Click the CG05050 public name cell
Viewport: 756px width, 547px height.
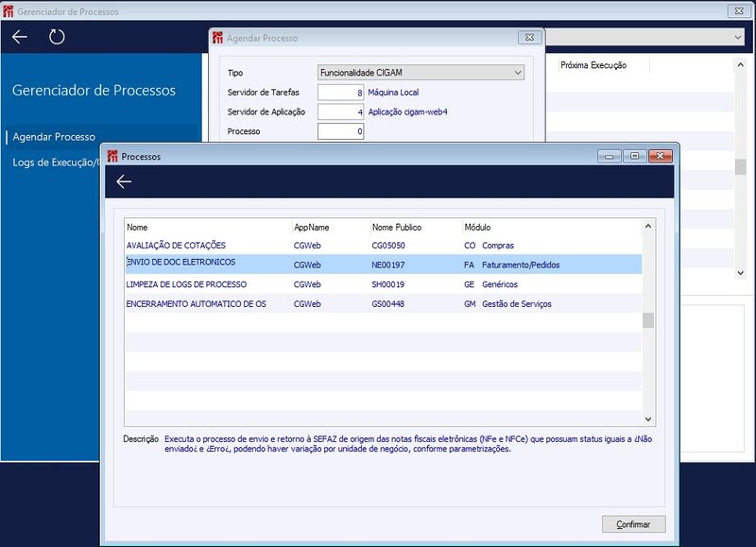(x=388, y=246)
